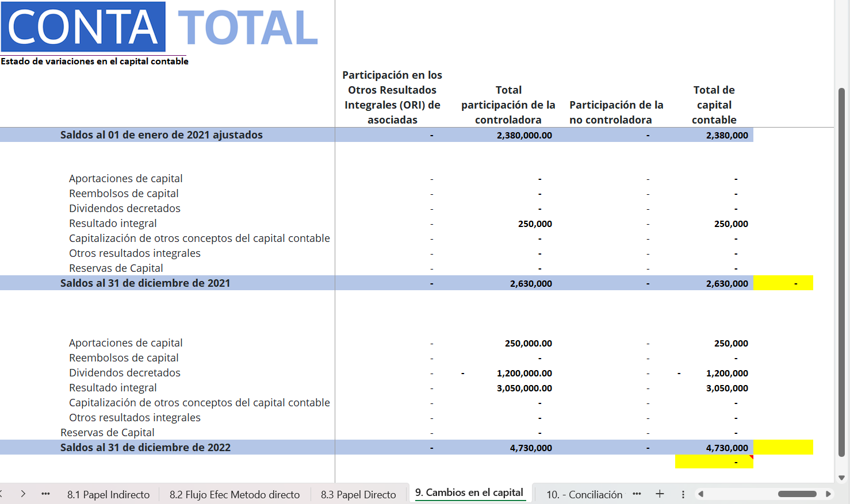Click the 9. Cambios en el capital tab
Viewport: 850px width, 504px height.
pos(469,493)
